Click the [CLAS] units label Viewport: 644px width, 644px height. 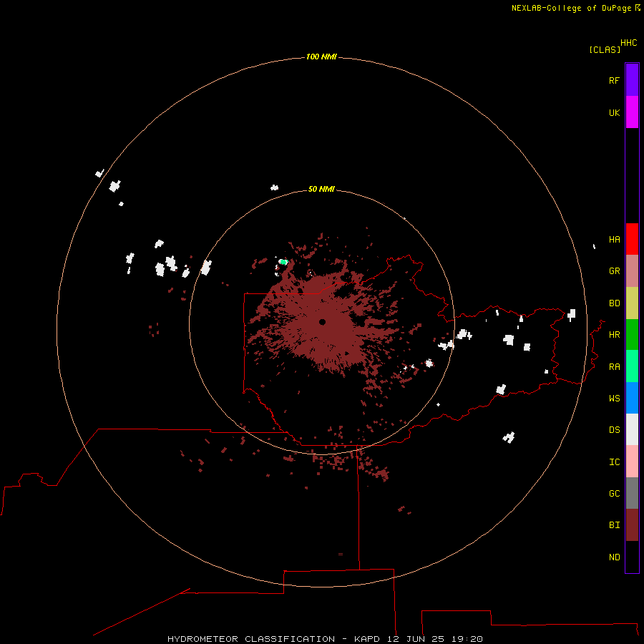pyautogui.click(x=605, y=50)
